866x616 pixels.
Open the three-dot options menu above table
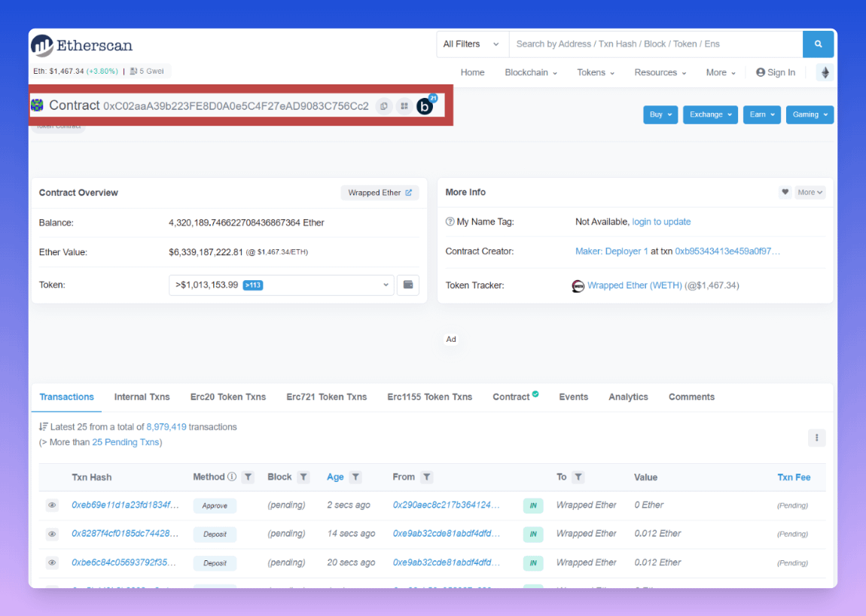click(816, 438)
